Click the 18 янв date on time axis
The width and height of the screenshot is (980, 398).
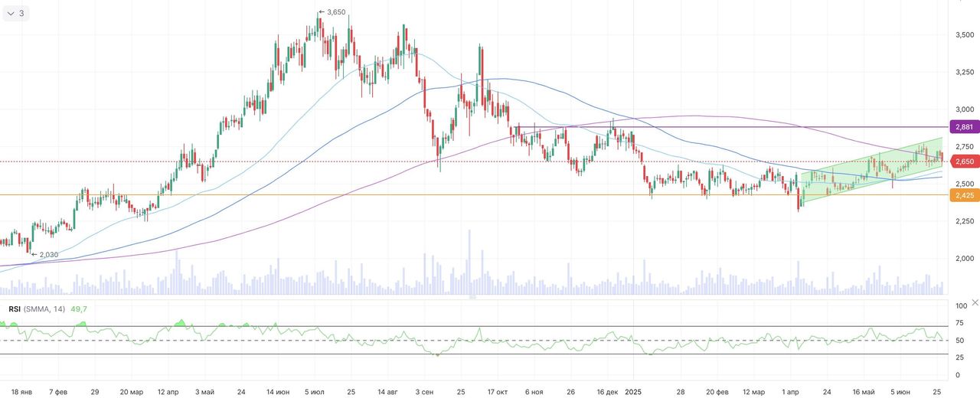(x=21, y=392)
